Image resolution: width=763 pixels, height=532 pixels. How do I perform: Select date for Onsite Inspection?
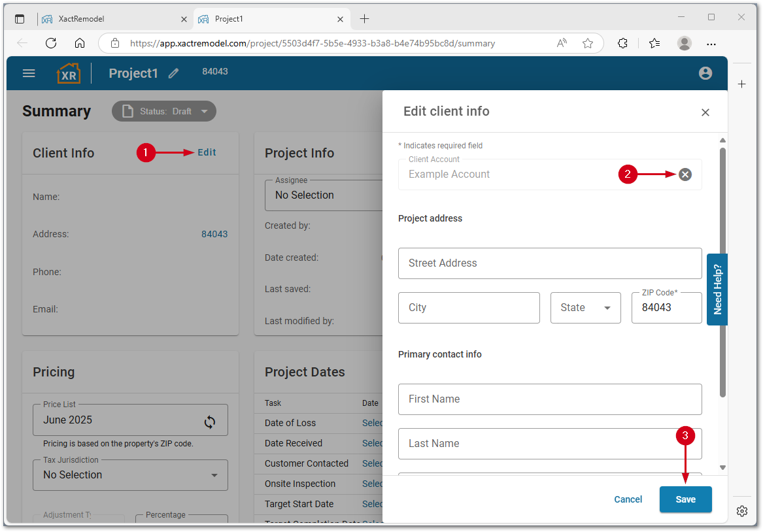pyautogui.click(x=372, y=484)
